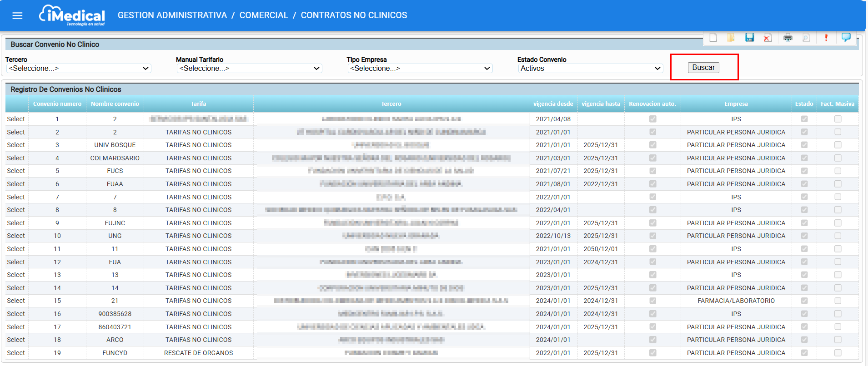Toggle Fact. Masiva checkbox for convenio 1
868x366 pixels.
[x=838, y=119]
